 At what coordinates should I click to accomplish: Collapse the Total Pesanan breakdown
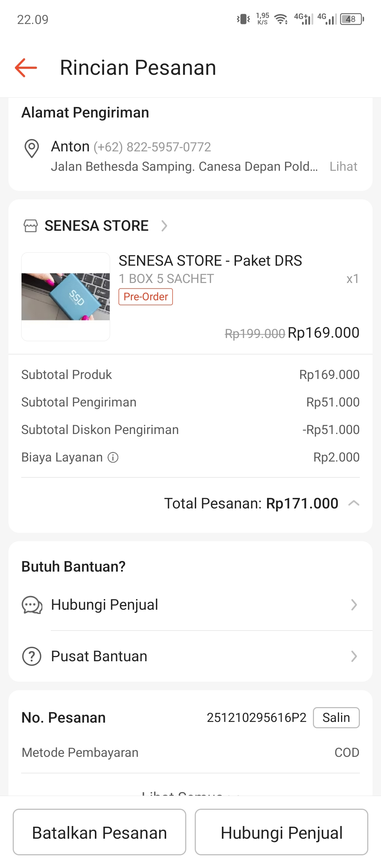pos(354,503)
